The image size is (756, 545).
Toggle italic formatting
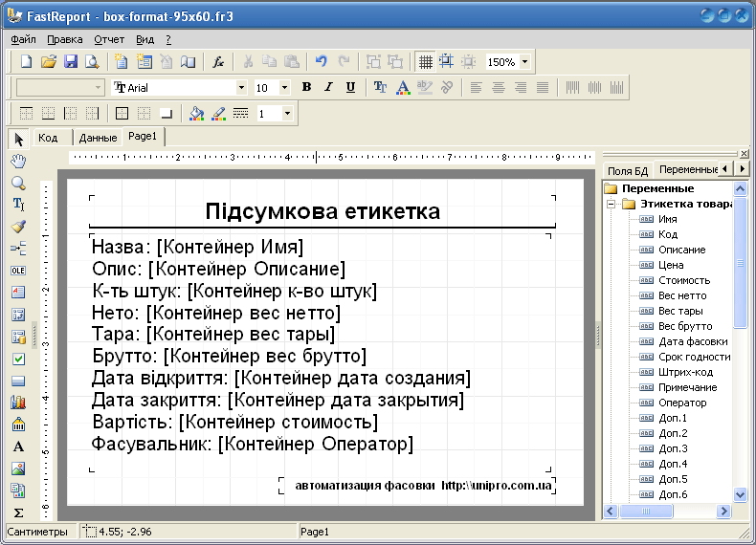coord(328,87)
